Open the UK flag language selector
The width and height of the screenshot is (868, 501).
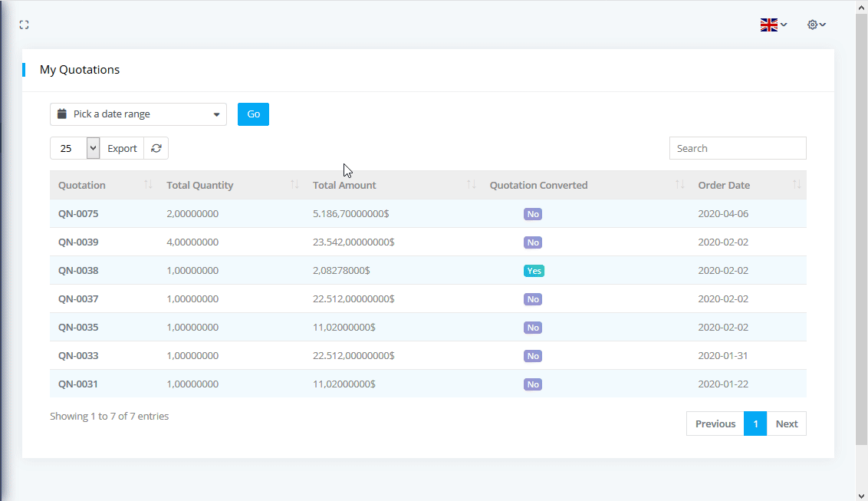pyautogui.click(x=773, y=25)
